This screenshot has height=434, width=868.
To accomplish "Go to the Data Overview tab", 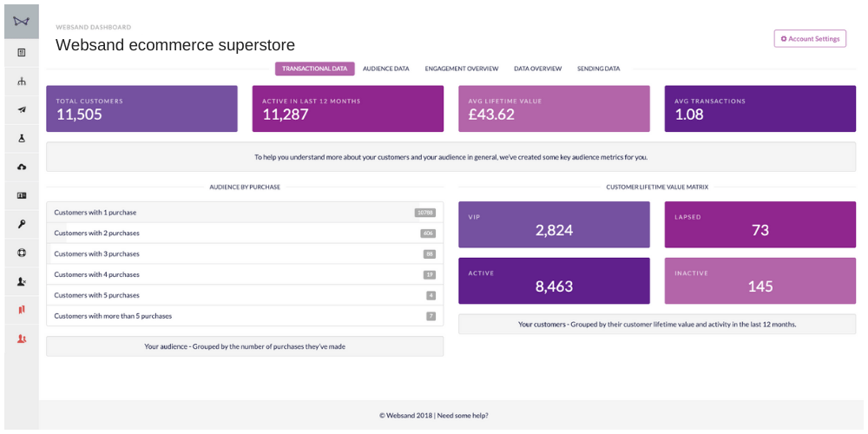I will click(537, 69).
